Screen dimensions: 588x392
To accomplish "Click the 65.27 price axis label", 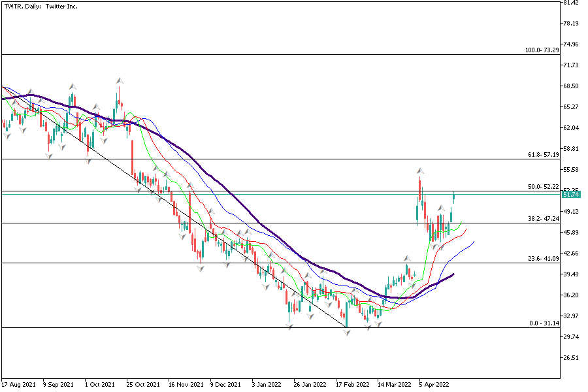I will click(570, 107).
